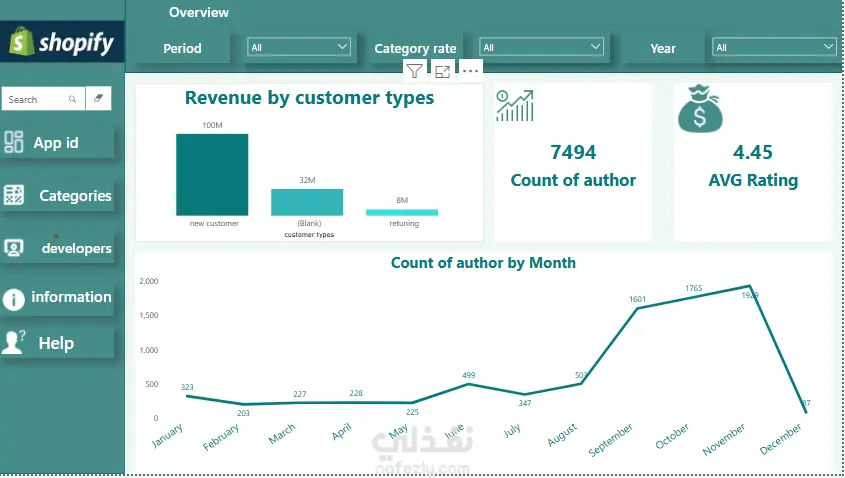Open the more options ellipsis menu
This screenshot has height=478, width=845.
click(x=470, y=71)
